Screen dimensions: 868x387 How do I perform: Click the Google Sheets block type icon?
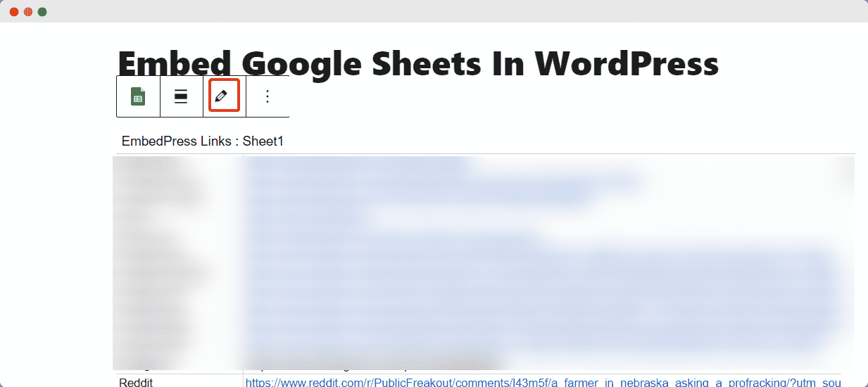pyautogui.click(x=138, y=96)
